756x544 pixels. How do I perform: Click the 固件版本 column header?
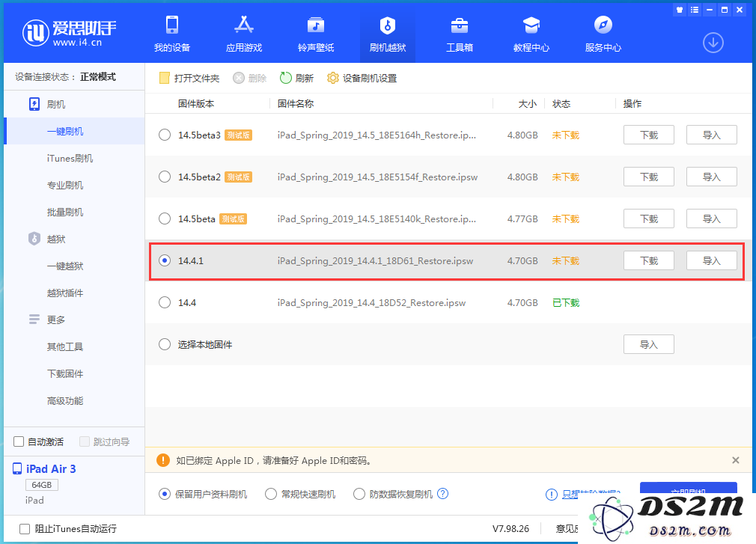tap(196, 103)
